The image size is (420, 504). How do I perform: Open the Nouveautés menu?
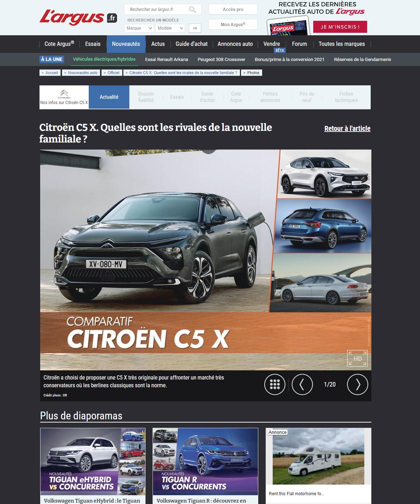126,44
